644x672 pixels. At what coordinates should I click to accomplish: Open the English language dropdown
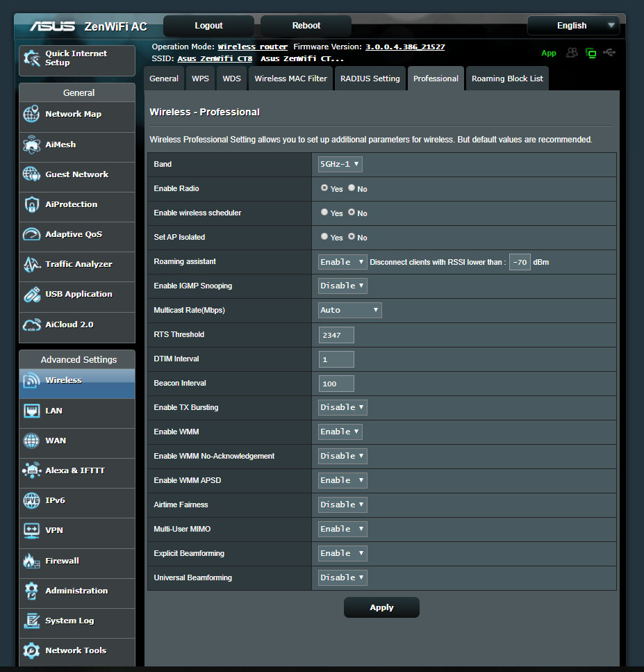pyautogui.click(x=573, y=26)
